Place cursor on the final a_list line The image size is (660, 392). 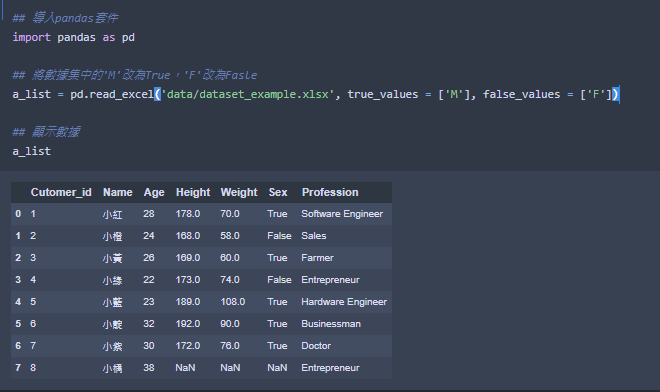click(32, 151)
